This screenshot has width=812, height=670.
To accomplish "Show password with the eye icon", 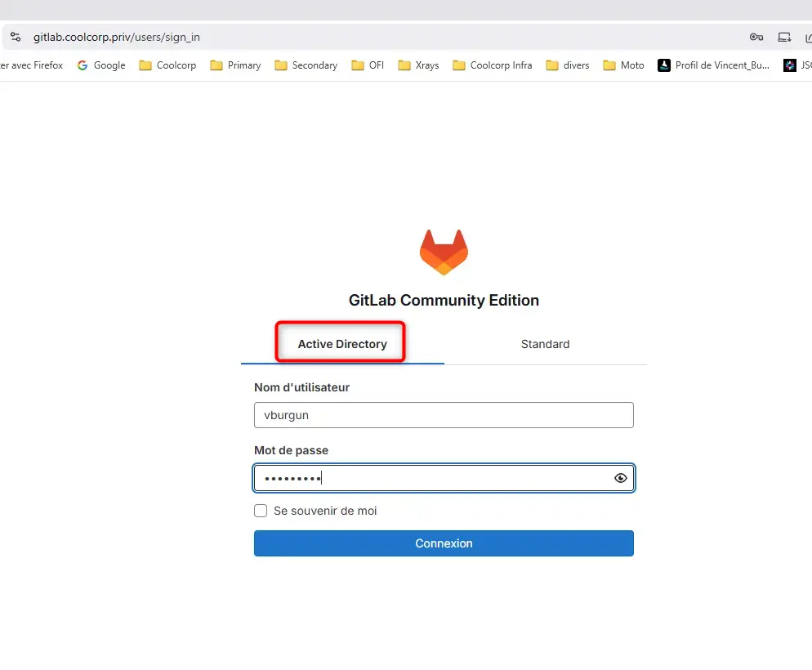I will (x=620, y=478).
